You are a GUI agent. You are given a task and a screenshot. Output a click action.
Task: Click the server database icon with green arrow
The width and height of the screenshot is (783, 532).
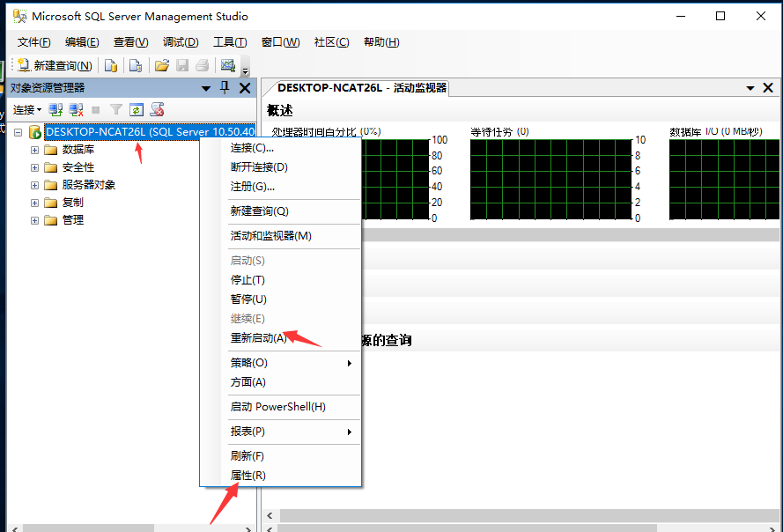[35, 132]
